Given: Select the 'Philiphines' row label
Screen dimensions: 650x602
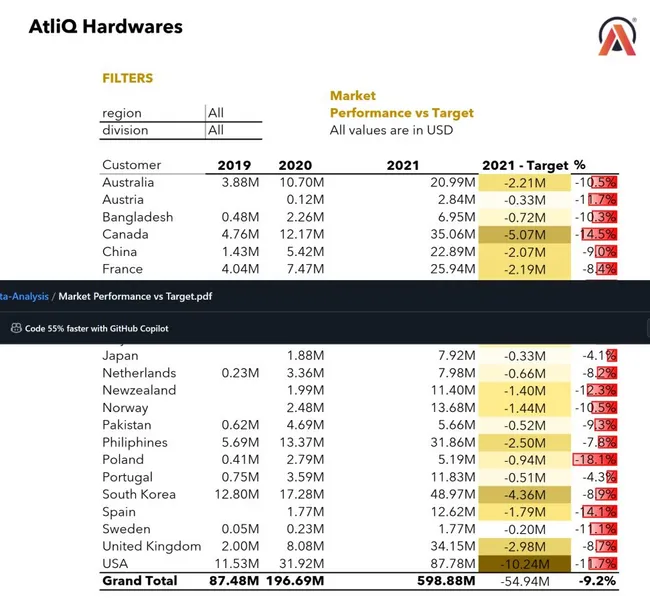Looking at the screenshot, I should [x=135, y=442].
